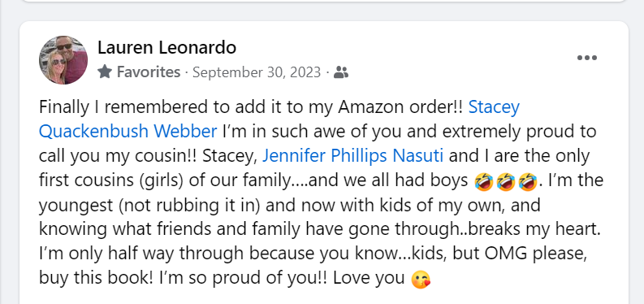Click the middle laughing emoji

[506, 181]
